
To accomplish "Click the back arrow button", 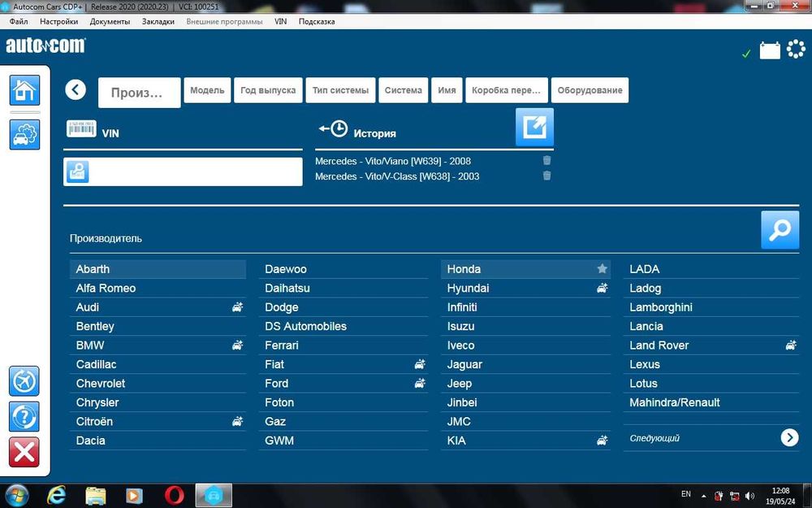I will [x=76, y=89].
